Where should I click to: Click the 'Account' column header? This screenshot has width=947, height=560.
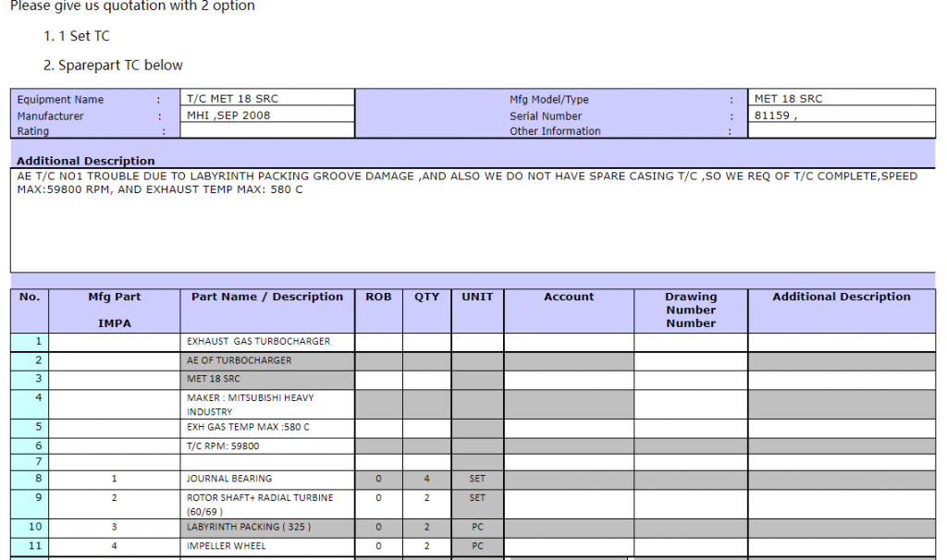(569, 298)
